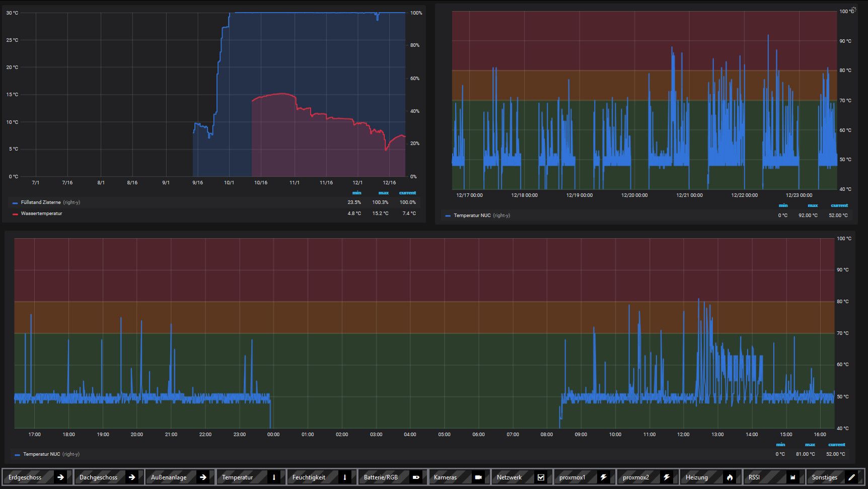
Task: Click the Füllstand Zisterne current value 100.0%
Action: [x=408, y=202]
